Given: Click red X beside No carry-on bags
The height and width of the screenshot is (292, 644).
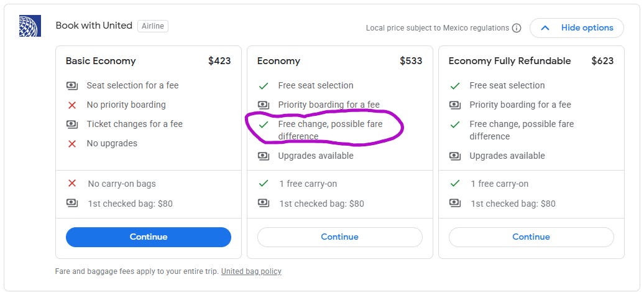Looking at the screenshot, I should [72, 184].
